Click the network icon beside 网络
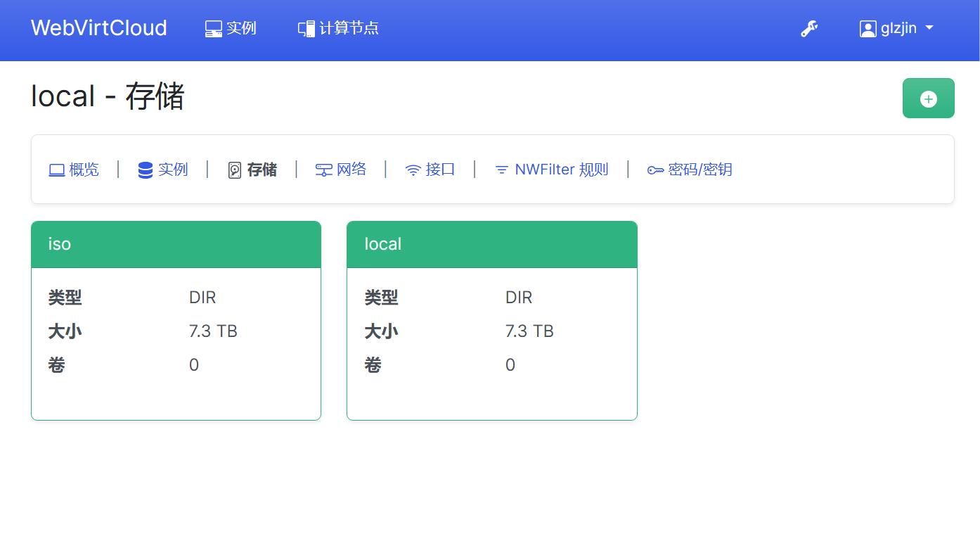The width and height of the screenshot is (980, 548). pyautogui.click(x=323, y=170)
